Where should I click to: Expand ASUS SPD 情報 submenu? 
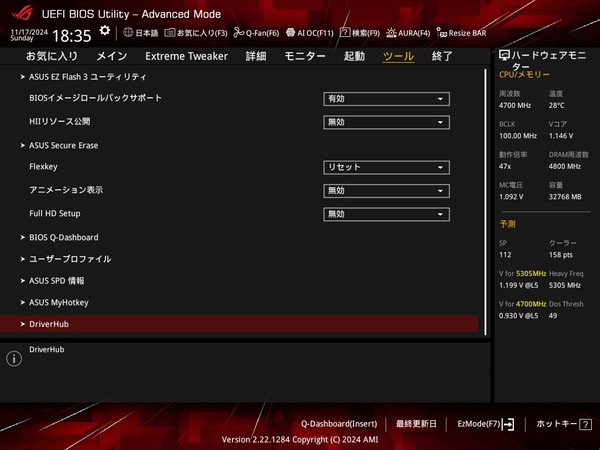(x=57, y=281)
